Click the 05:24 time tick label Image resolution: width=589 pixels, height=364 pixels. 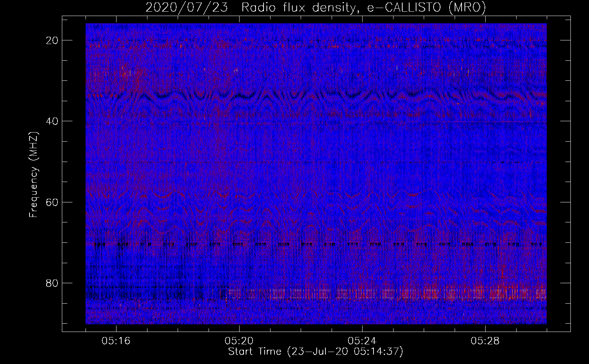click(x=362, y=341)
